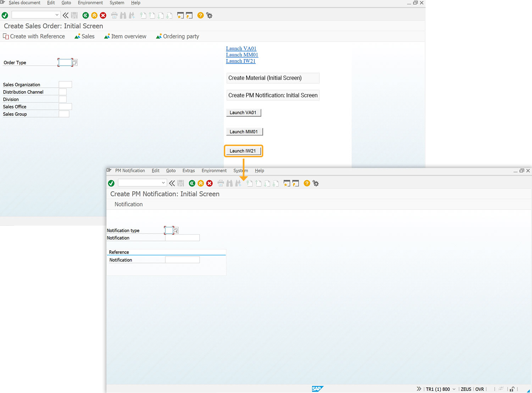Click Print icon in Sales Order toolbar
The height and width of the screenshot is (393, 532).
click(114, 15)
